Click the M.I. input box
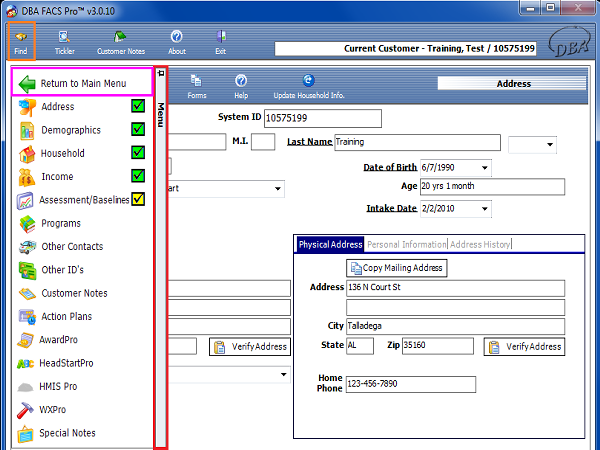The width and height of the screenshot is (600, 450). click(x=263, y=142)
